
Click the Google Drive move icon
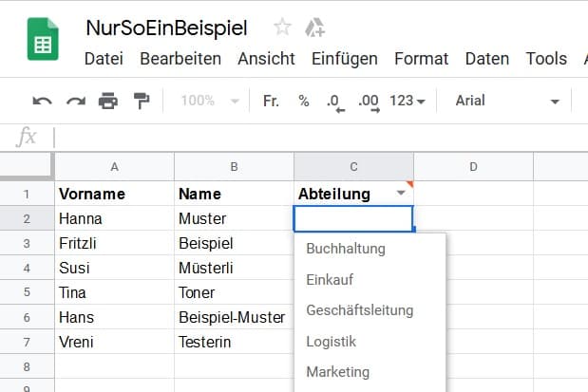point(314,28)
